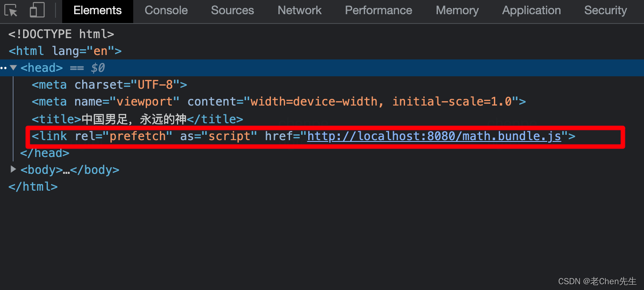Image resolution: width=644 pixels, height=290 pixels.
Task: Select the Memory tab
Action: point(457,11)
